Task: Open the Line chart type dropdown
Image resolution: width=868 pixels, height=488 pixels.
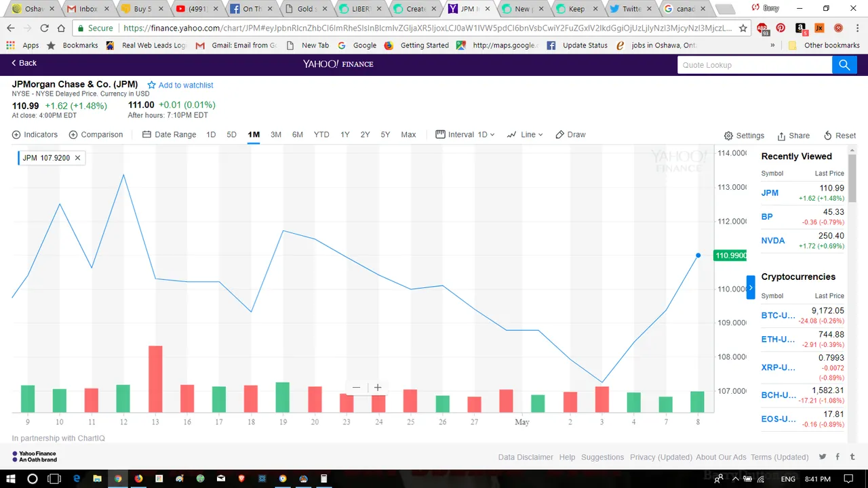Action: [525, 134]
